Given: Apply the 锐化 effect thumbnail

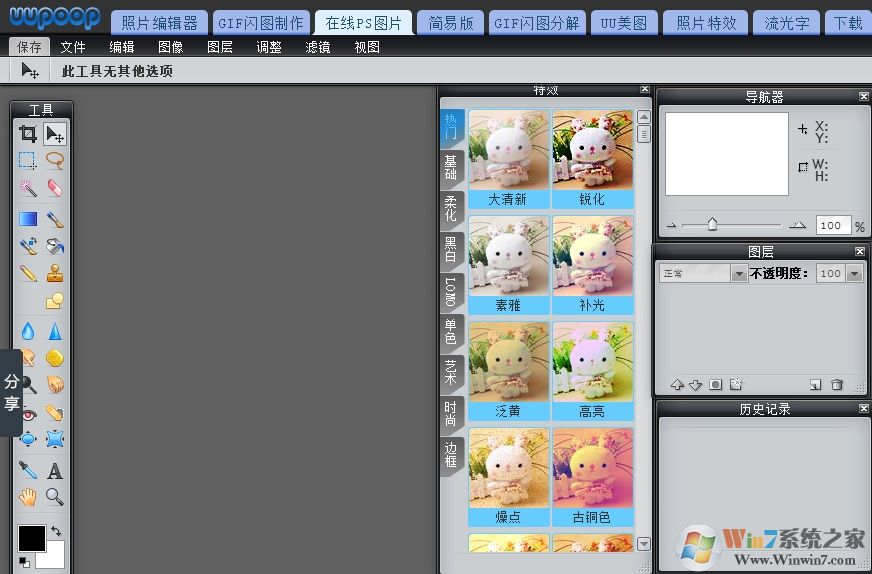Looking at the screenshot, I should 592,159.
